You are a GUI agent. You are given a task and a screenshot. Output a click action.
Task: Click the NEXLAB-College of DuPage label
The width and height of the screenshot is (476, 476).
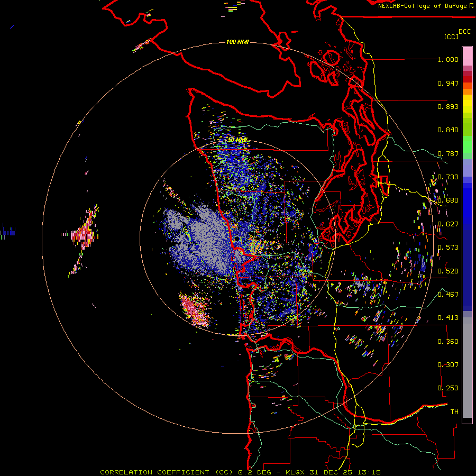[x=422, y=6]
